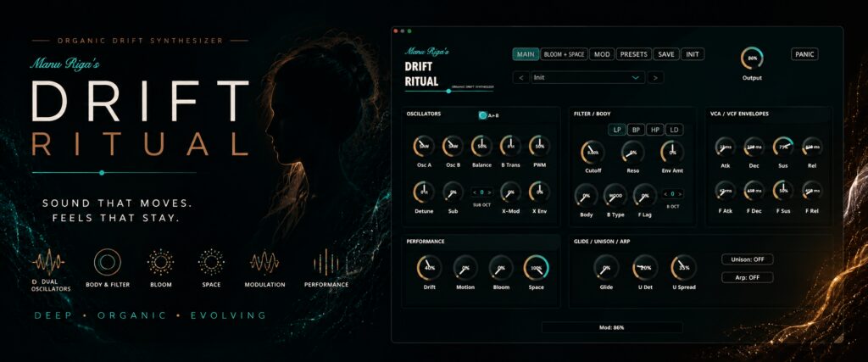
Task: Increase SUB OCT with right arrow
Action: click(x=490, y=192)
